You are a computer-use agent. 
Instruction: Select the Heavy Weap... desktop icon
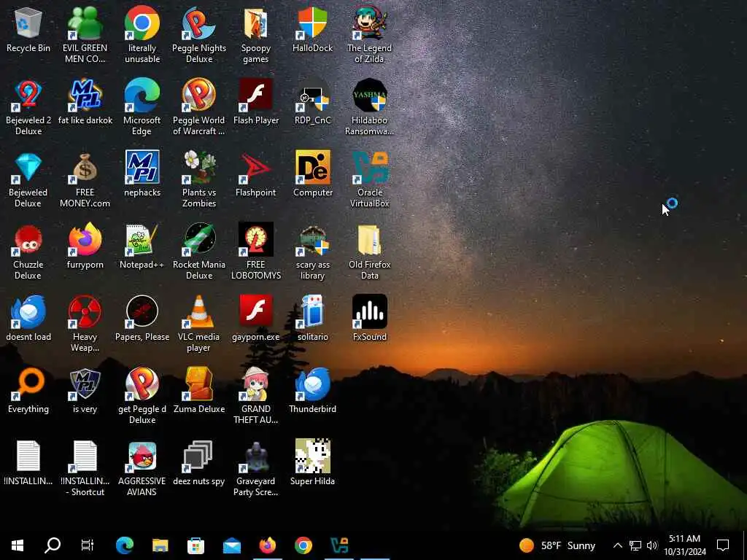click(x=85, y=324)
